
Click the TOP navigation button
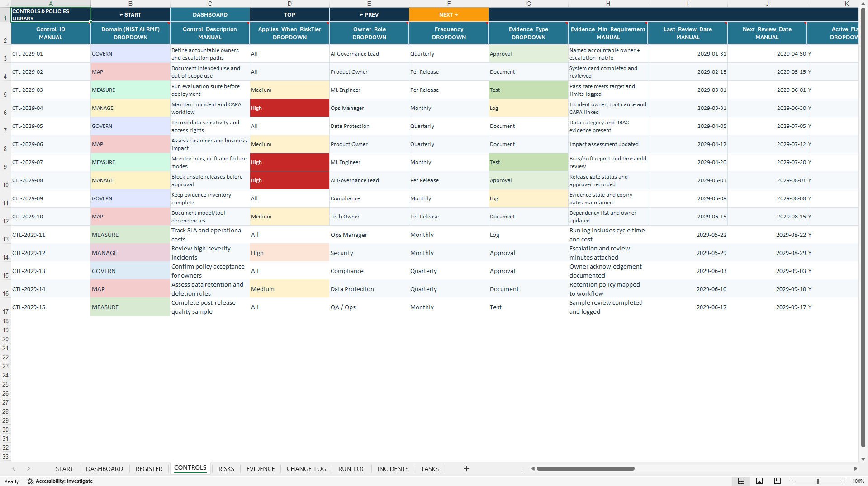pos(289,14)
